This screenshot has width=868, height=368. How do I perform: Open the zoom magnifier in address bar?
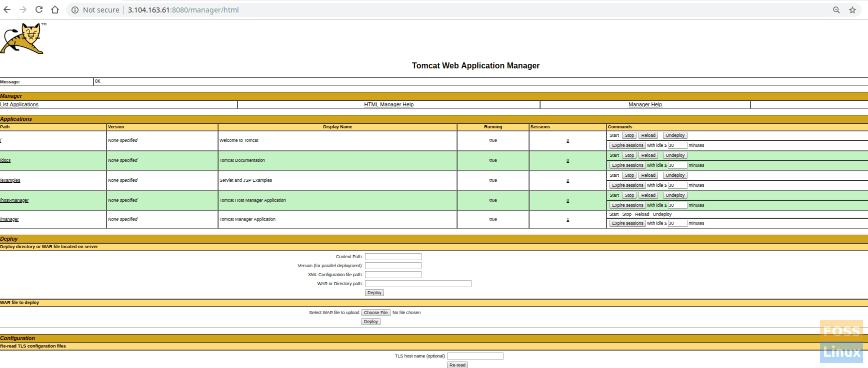click(836, 10)
